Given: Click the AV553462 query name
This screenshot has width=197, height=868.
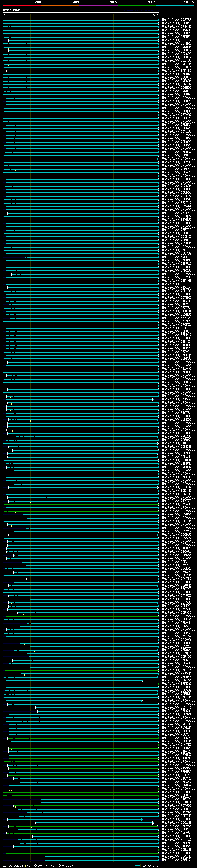Looking at the screenshot, I should [11, 10].
